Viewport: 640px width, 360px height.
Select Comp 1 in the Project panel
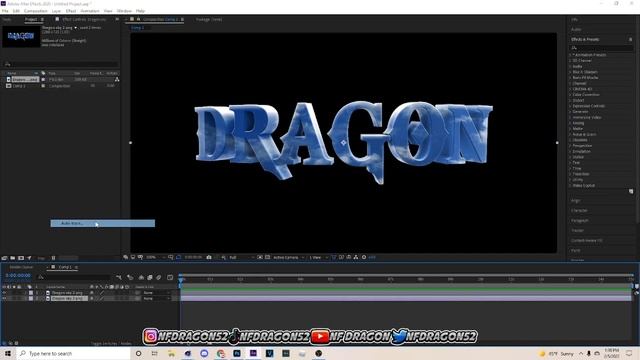(19, 86)
